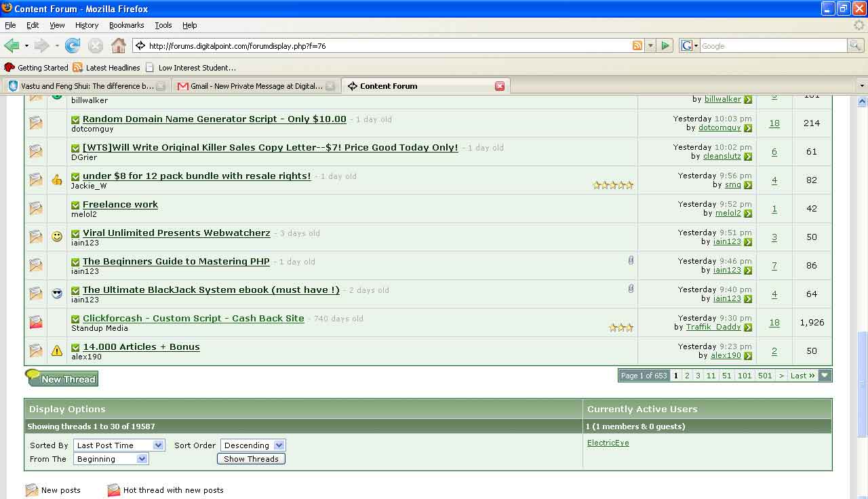The image size is (868, 499).
Task: Go back to the previous page
Action: 12,46
